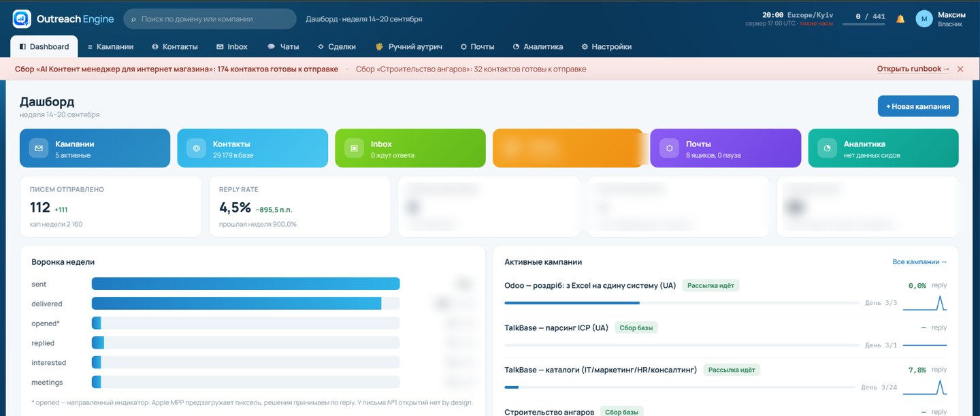Go to the Inbox tab
Screen dimensions: 980x416
[232, 47]
